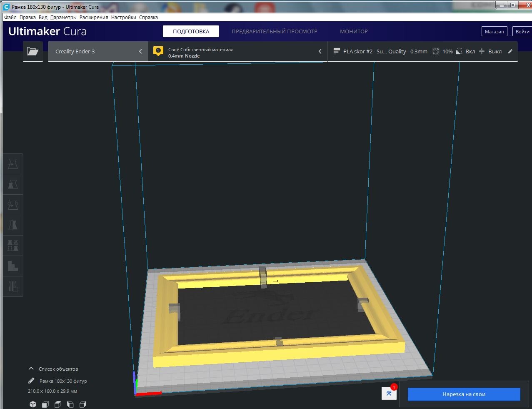Open the Creality Ender-3 printer selector
Viewport: 532px width, 409px height.
point(98,51)
